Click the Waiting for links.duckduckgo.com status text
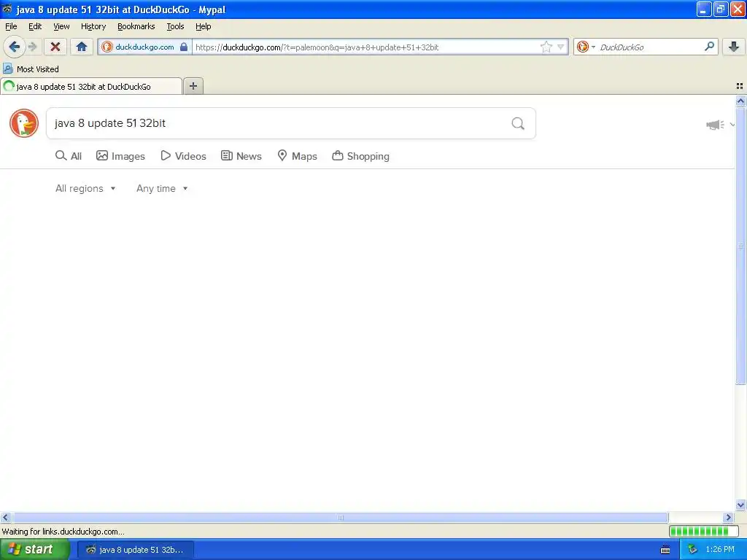The image size is (747, 560). pyautogui.click(x=63, y=532)
